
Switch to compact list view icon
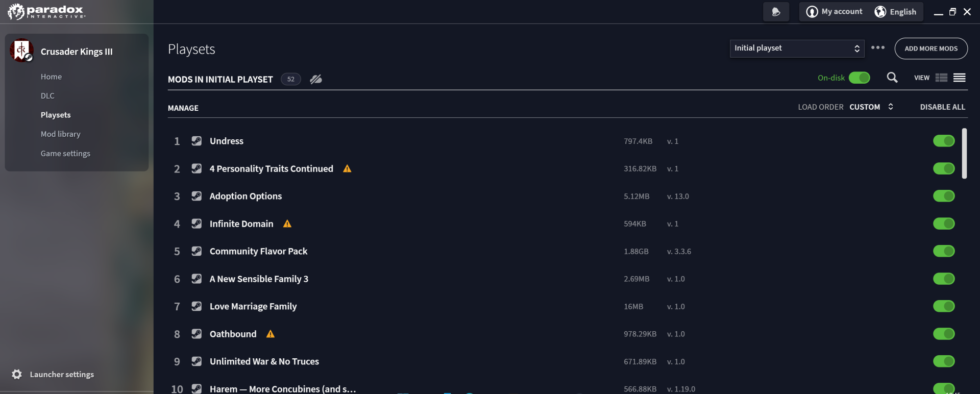(x=959, y=78)
